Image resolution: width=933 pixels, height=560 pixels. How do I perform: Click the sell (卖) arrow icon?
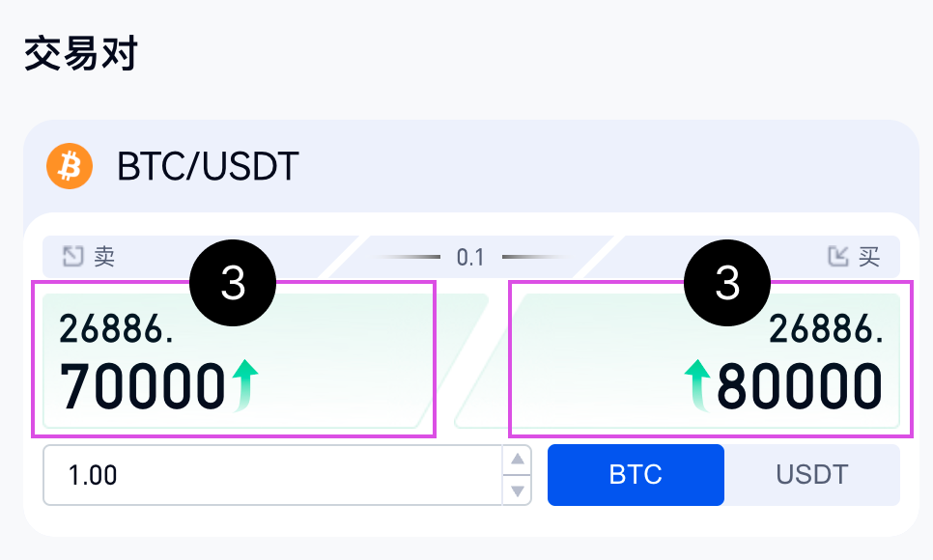click(73, 257)
